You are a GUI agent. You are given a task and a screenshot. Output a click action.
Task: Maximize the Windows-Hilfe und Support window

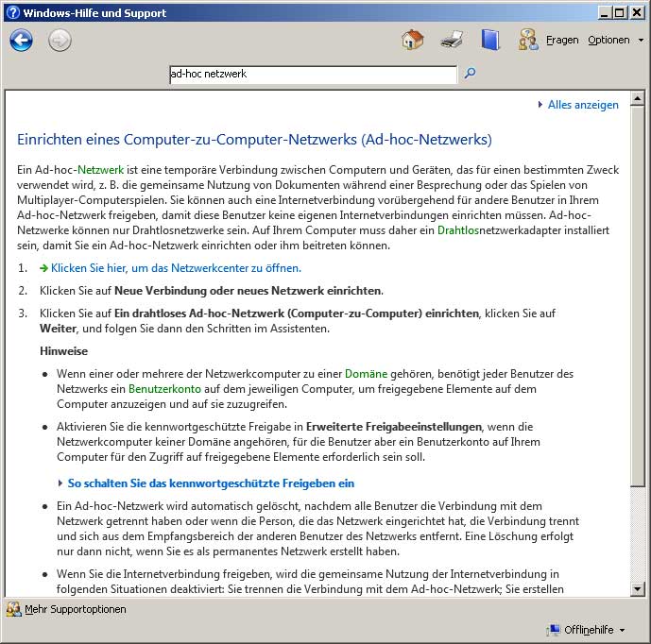(619, 13)
